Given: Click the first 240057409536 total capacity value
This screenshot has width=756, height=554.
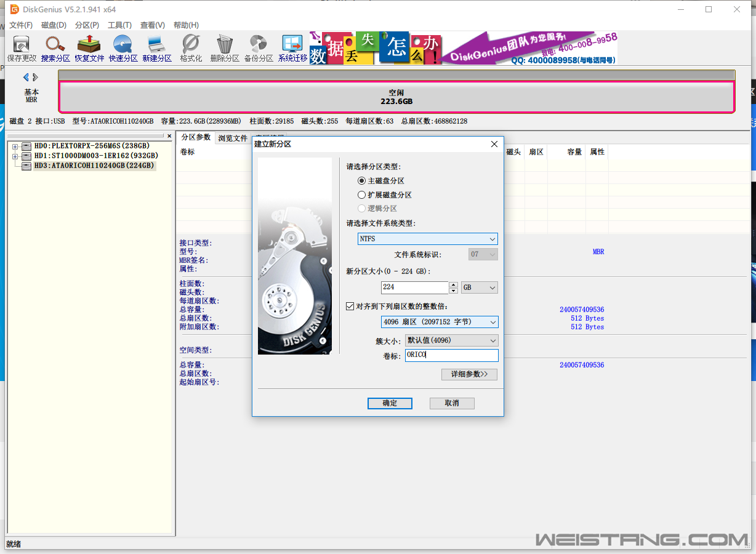Looking at the screenshot, I should click(x=582, y=310).
